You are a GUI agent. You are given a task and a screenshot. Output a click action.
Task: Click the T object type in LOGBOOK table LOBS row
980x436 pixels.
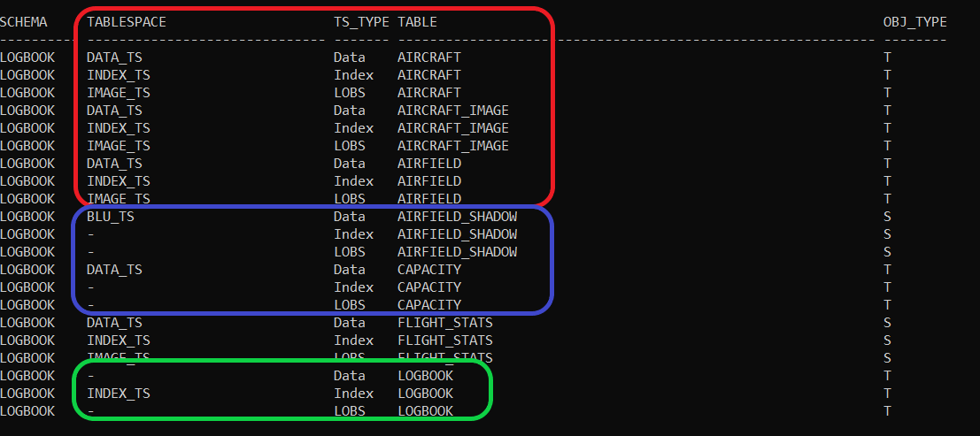tap(887, 411)
